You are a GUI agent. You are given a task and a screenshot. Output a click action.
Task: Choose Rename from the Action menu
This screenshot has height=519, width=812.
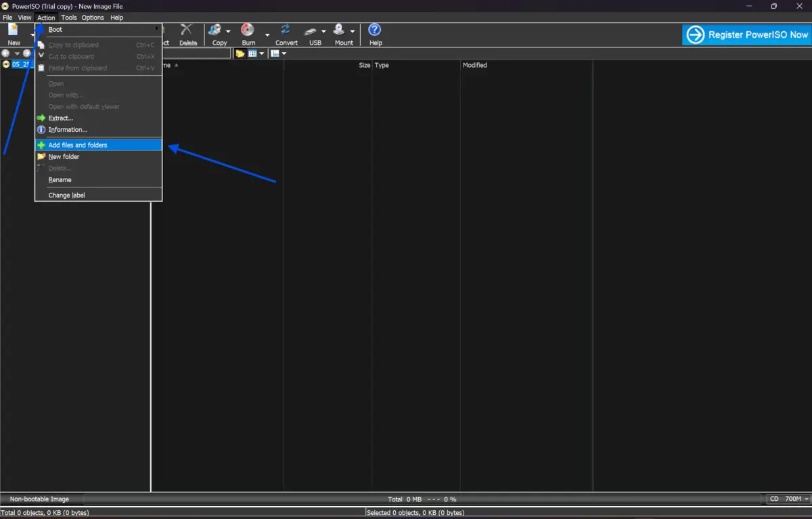(99, 180)
